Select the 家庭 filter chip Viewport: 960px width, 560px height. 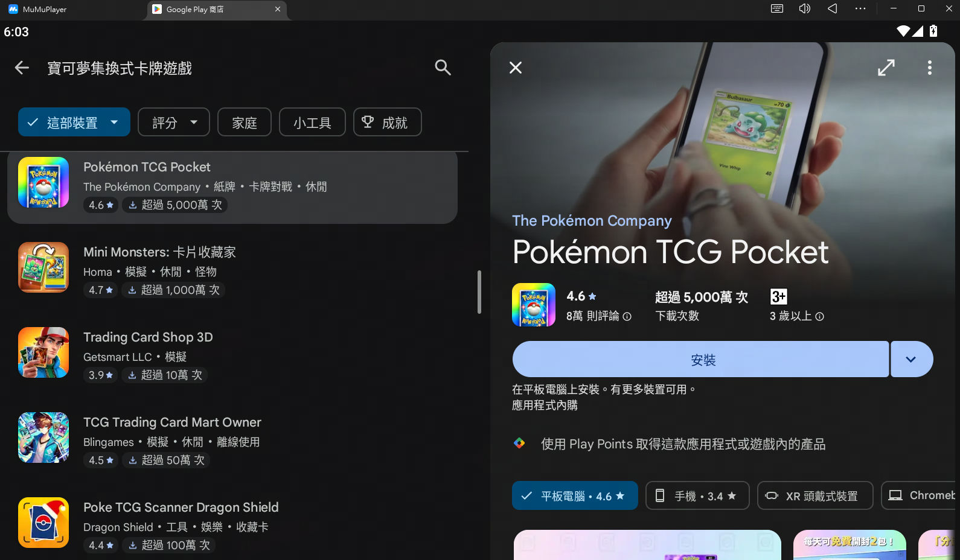(x=245, y=122)
